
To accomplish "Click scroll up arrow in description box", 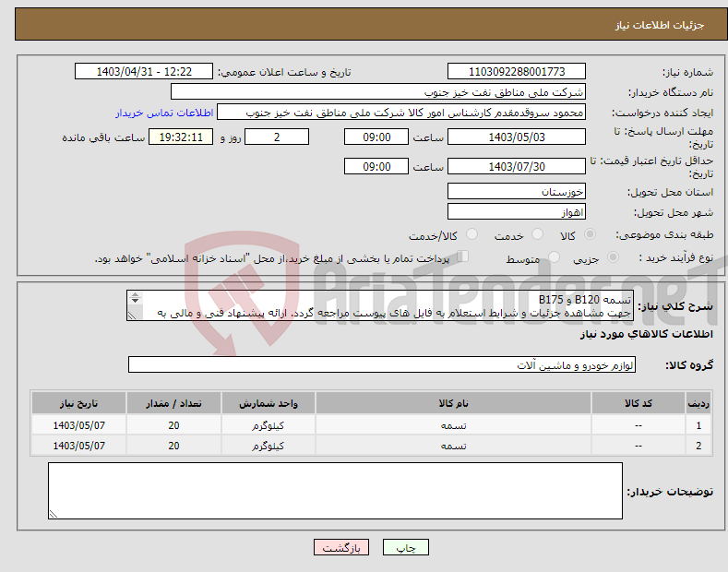I will click(x=135, y=294).
